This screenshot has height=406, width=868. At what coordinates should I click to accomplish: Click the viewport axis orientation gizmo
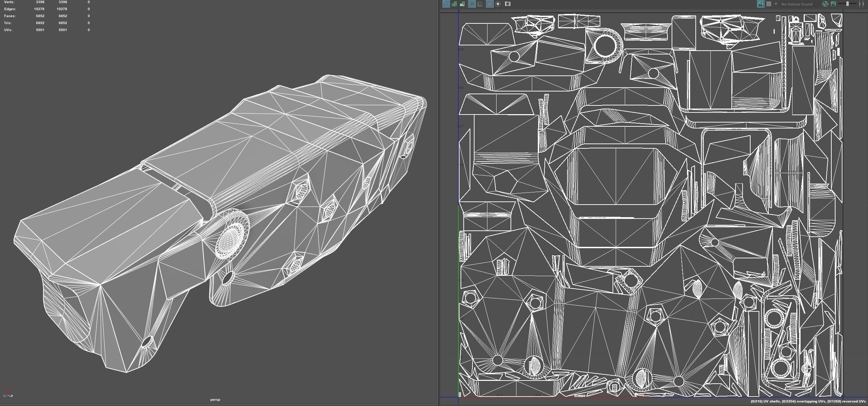click(8, 393)
